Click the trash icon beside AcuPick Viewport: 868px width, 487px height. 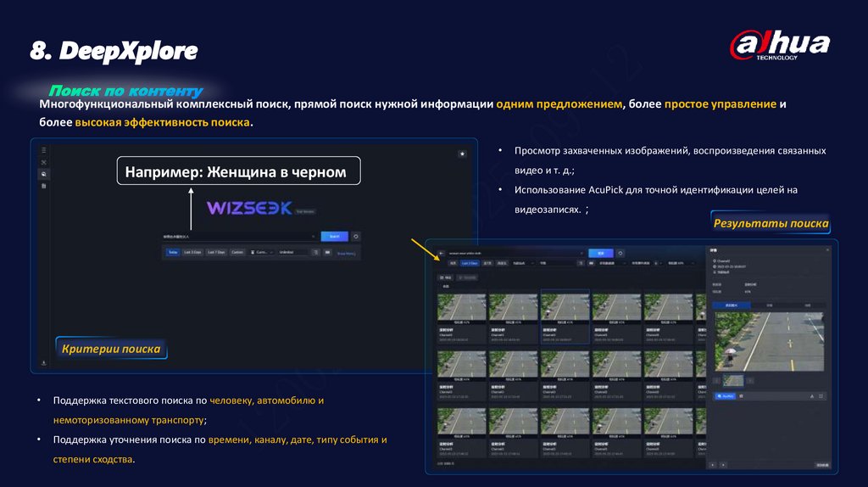[x=741, y=396]
